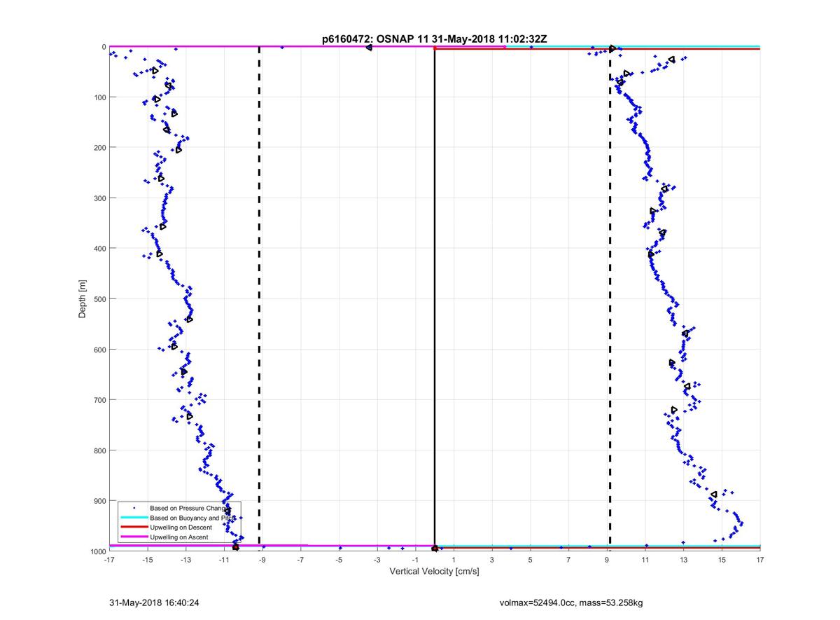Image resolution: width=840 pixels, height=620 pixels.
Task: Click the solid black vertical zero-velocity line
Action: pyautogui.click(x=435, y=298)
